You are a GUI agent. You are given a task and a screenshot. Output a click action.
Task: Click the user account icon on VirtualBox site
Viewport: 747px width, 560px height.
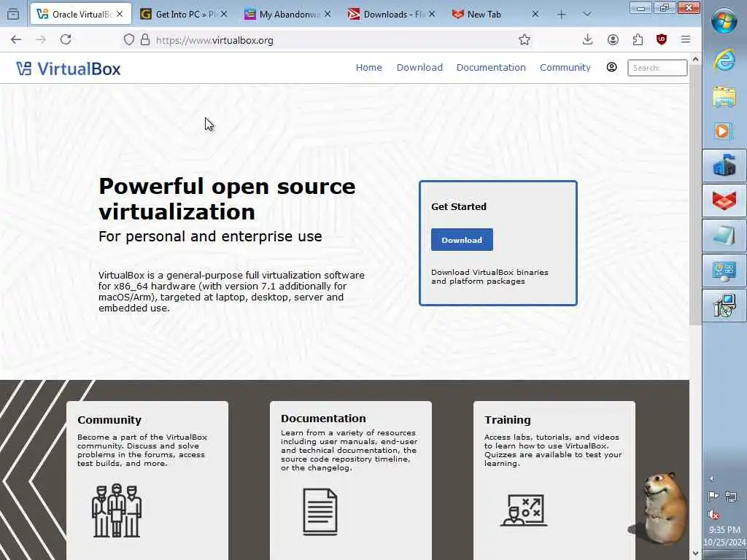[x=612, y=68]
